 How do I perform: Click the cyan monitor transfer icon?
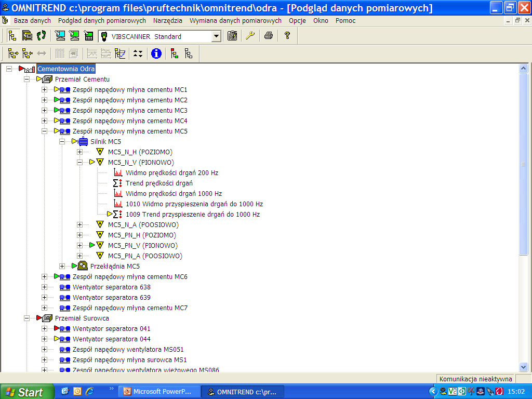(60, 36)
